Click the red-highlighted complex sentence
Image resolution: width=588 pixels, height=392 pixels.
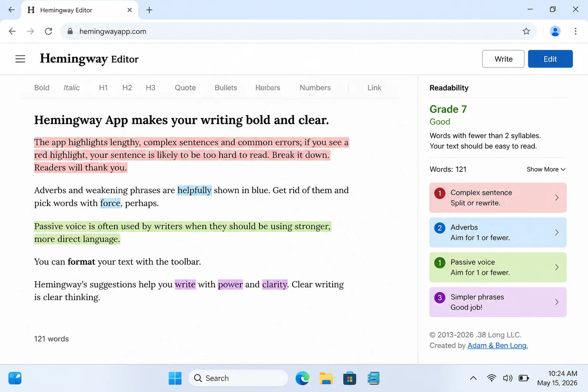click(191, 155)
